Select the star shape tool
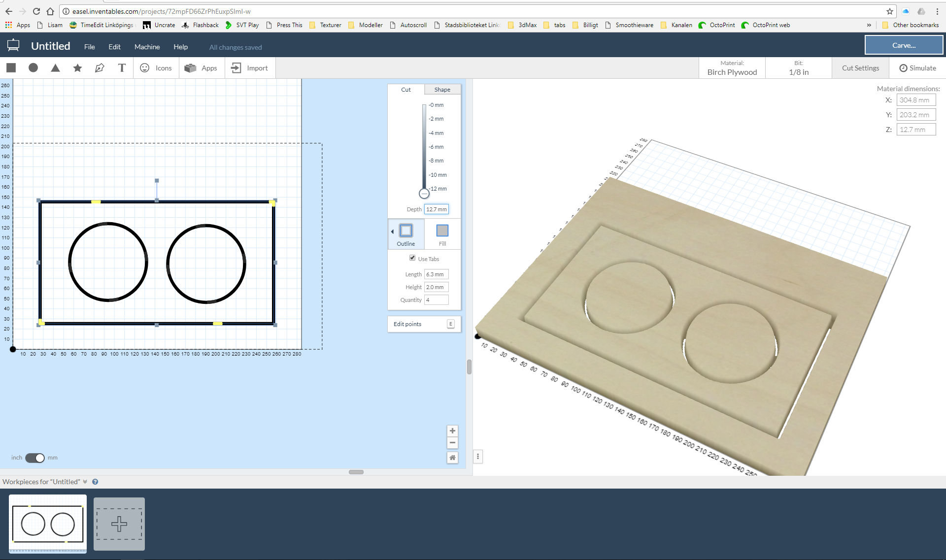 coord(77,67)
